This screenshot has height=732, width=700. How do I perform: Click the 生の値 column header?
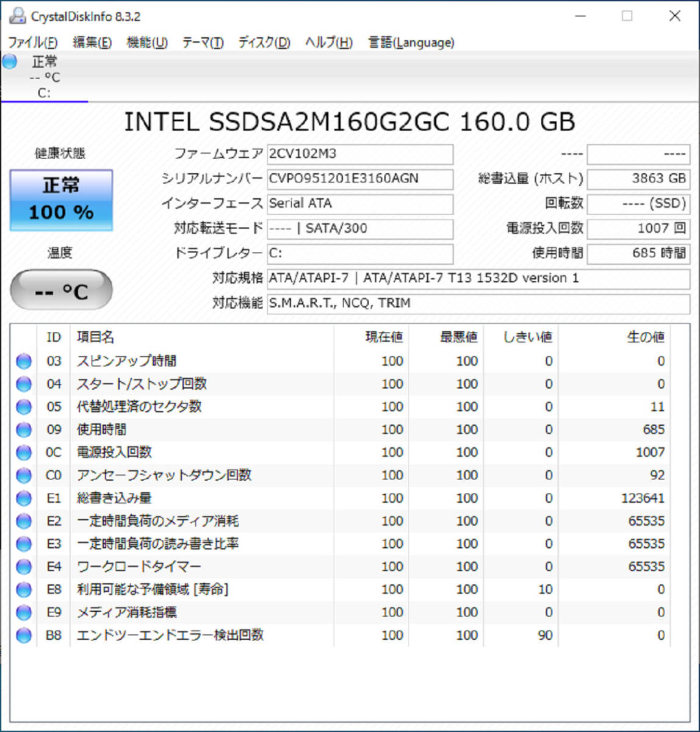(614, 337)
